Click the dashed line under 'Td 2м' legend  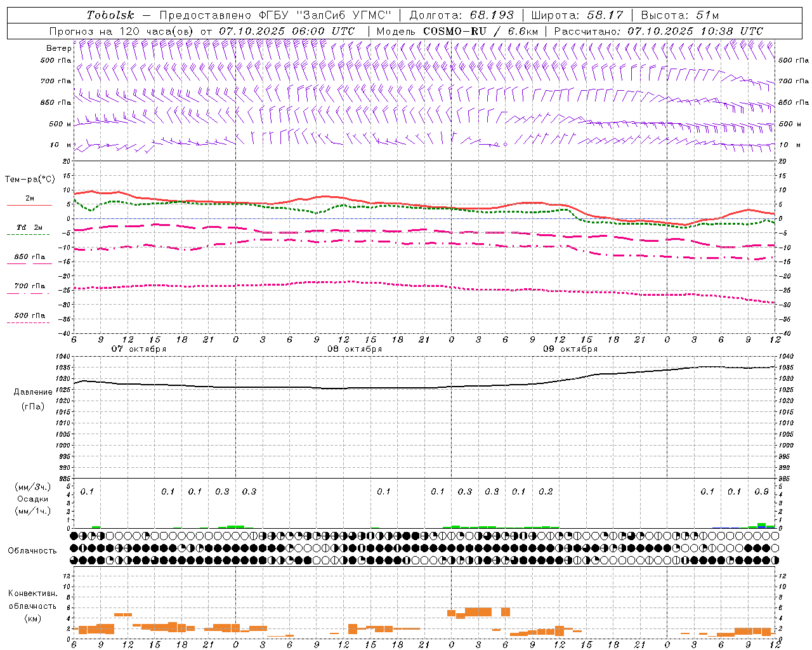click(x=28, y=235)
